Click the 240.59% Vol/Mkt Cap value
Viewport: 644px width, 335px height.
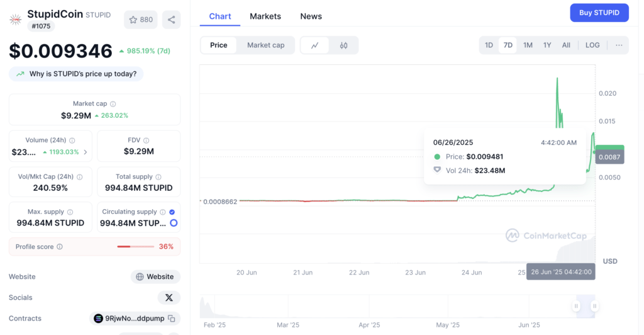[x=50, y=188]
